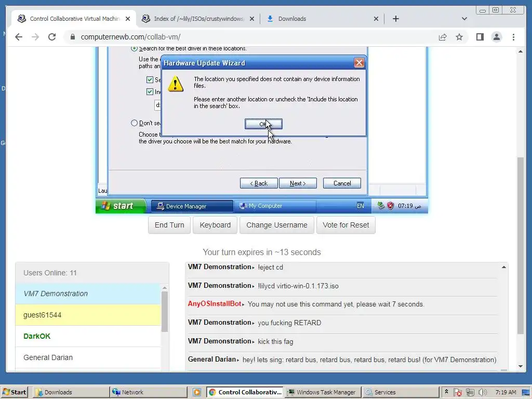Click page scrollbar down arrow
Viewport: 532px width, 399px height.
[521, 366]
